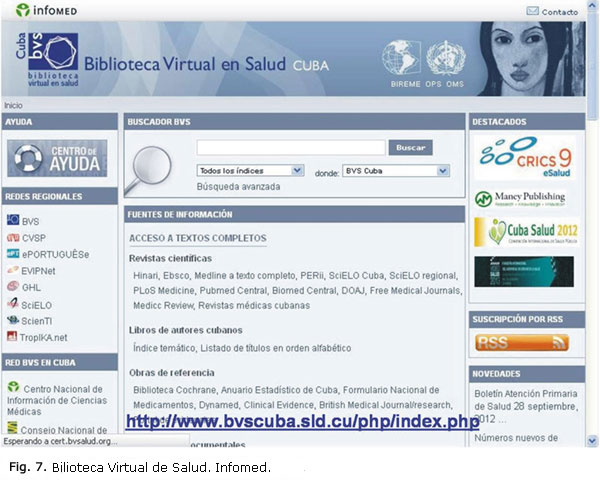Viewport: 600px width, 483px height.
Task: Click the Infomed logo icon
Action: [x=22, y=11]
